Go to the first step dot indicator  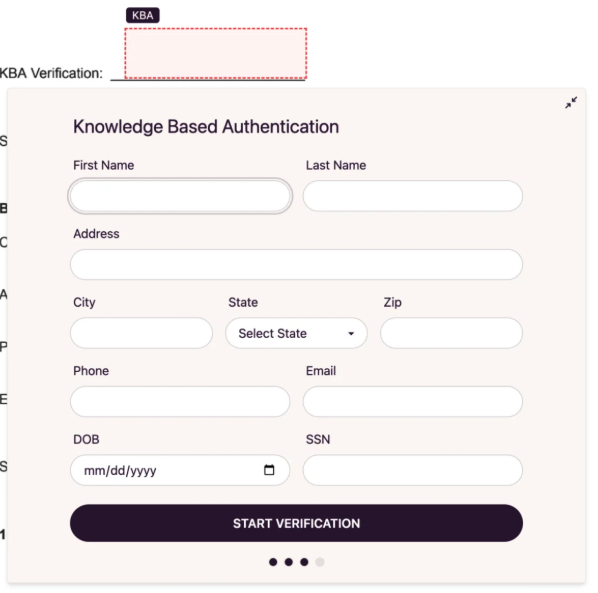(273, 562)
